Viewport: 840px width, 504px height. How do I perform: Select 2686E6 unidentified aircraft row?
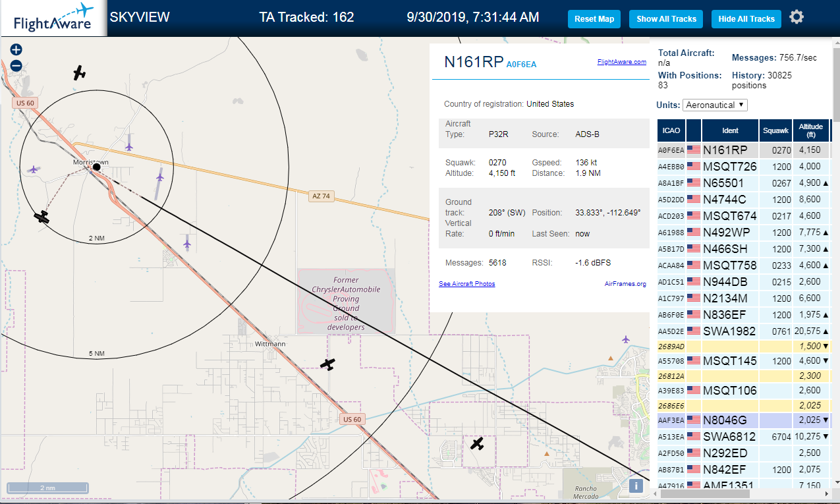pos(744,406)
